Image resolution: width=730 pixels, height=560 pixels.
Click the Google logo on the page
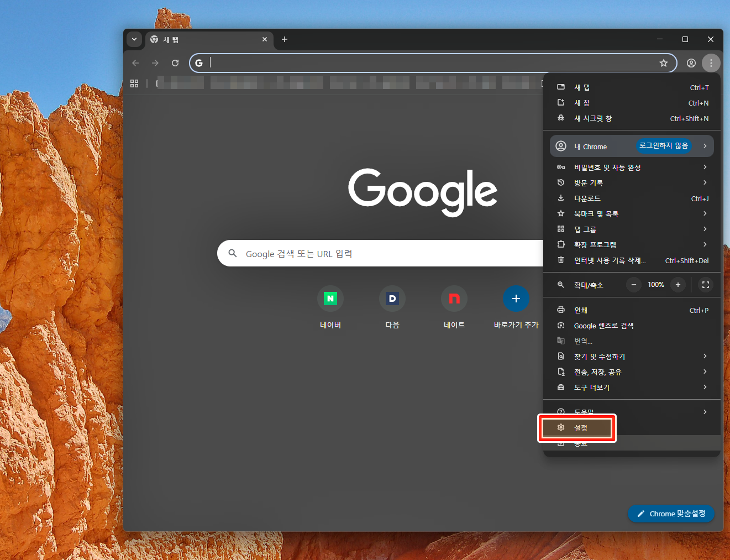pyautogui.click(x=423, y=191)
